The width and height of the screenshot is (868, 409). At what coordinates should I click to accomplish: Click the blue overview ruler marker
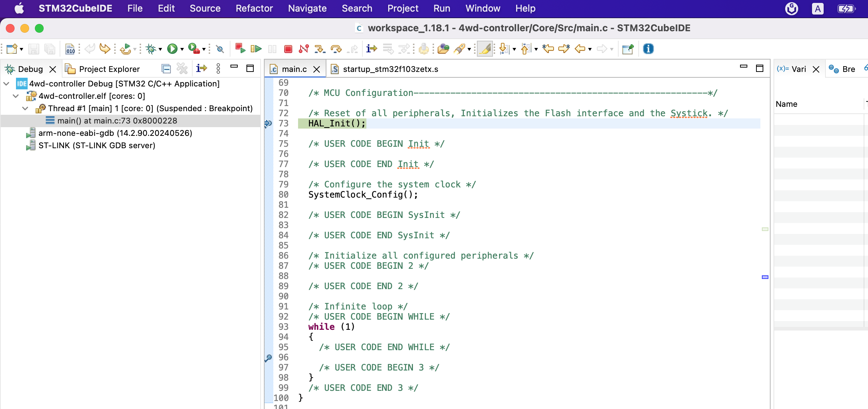765,277
